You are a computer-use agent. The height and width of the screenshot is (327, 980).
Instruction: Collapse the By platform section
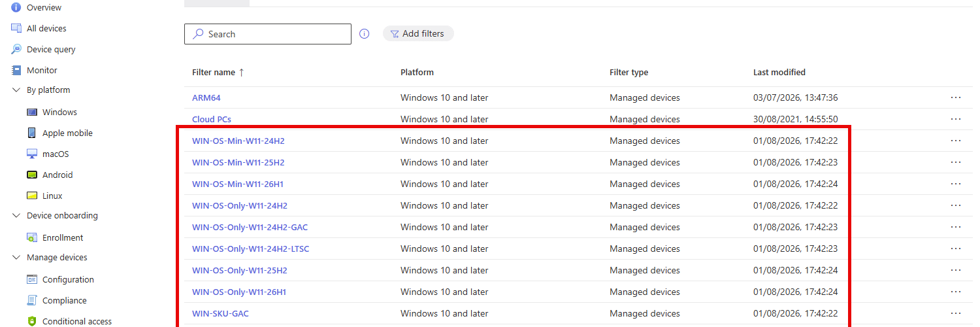click(16, 90)
